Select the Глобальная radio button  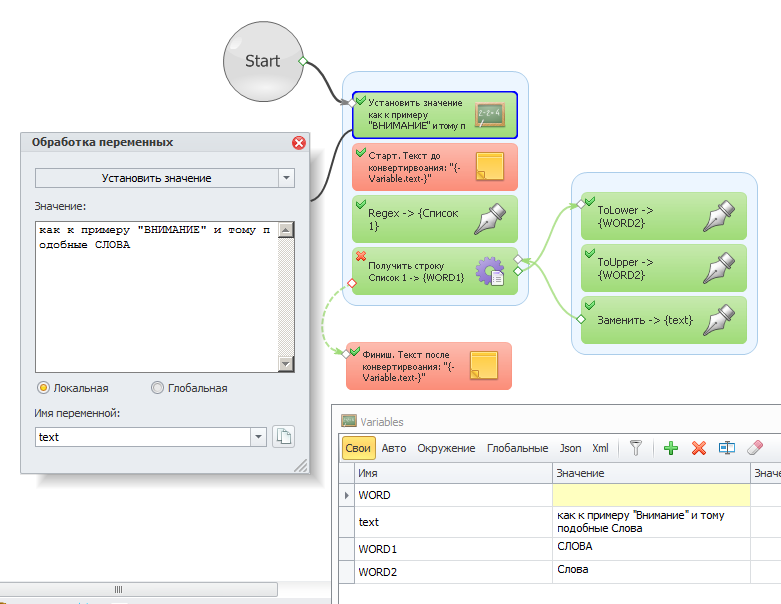(x=157, y=387)
